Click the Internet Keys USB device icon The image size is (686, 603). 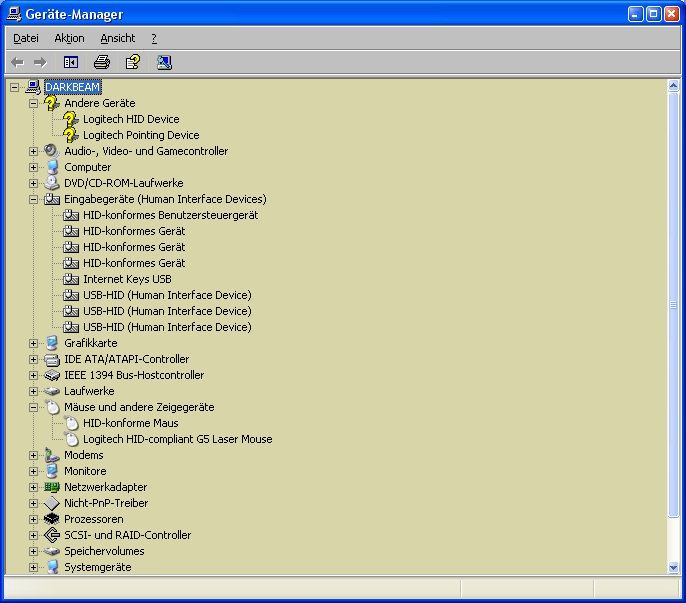(x=70, y=279)
